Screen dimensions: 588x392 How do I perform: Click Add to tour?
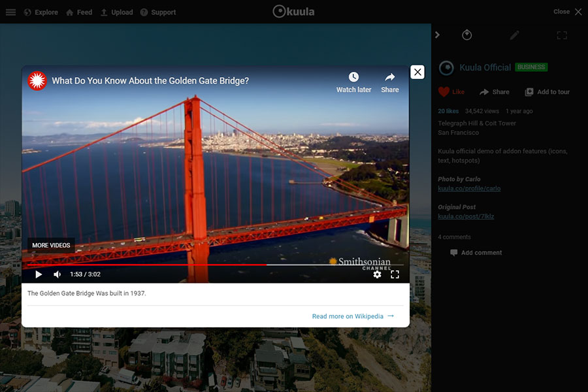pos(547,92)
